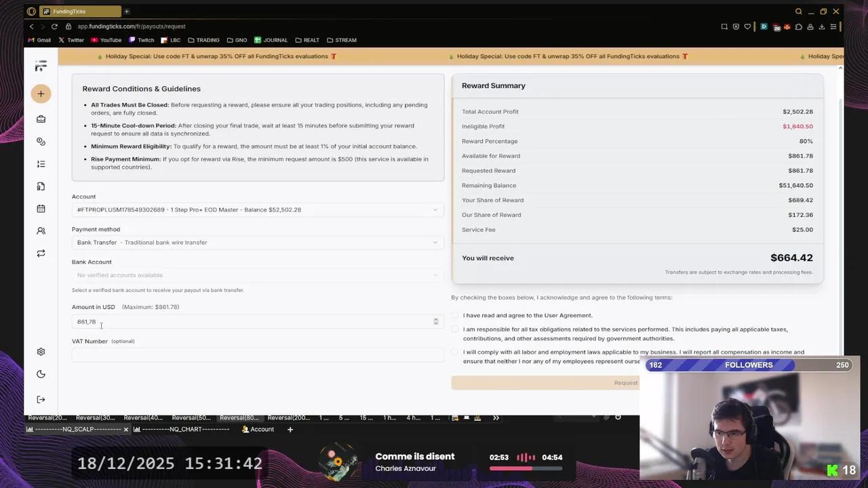
Task: Open the browser main menu icon
Action: [833, 26]
